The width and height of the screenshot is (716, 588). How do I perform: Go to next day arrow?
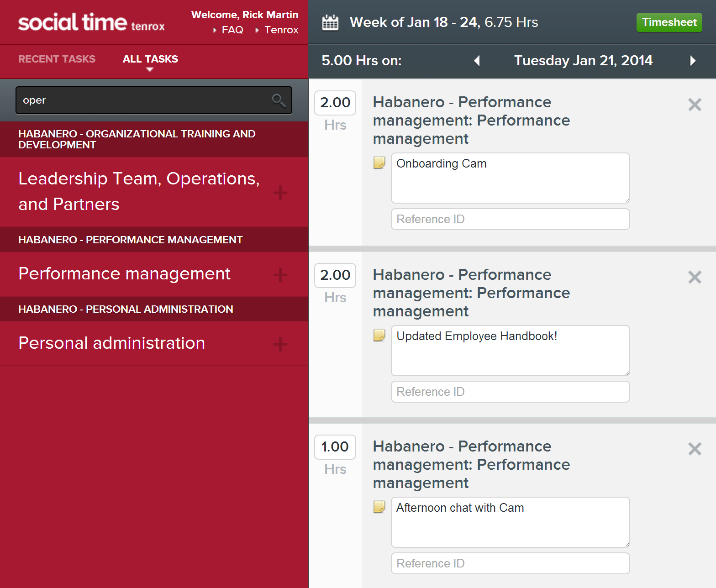[x=693, y=61]
